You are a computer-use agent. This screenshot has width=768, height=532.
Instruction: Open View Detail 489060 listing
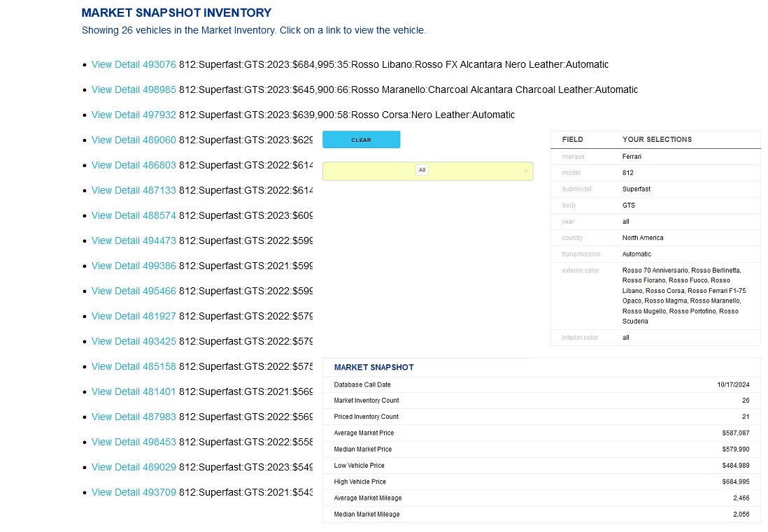point(134,140)
